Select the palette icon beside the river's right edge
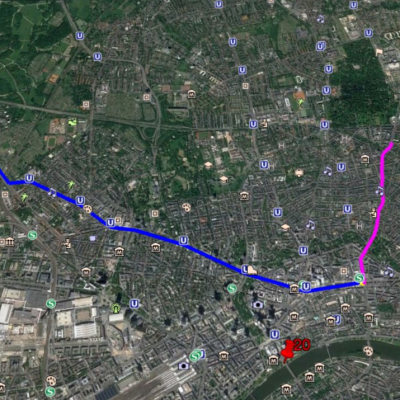The image size is (400, 400). click(x=368, y=350)
